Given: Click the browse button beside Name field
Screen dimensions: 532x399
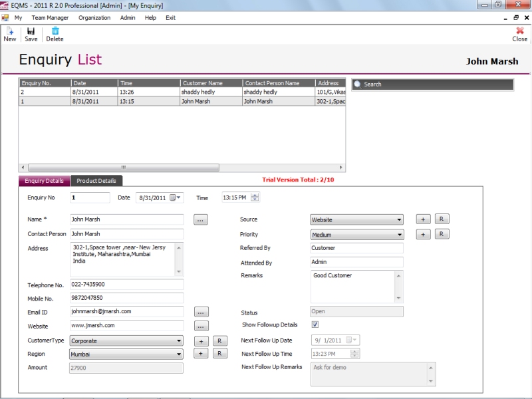Looking at the screenshot, I should pos(201,219).
